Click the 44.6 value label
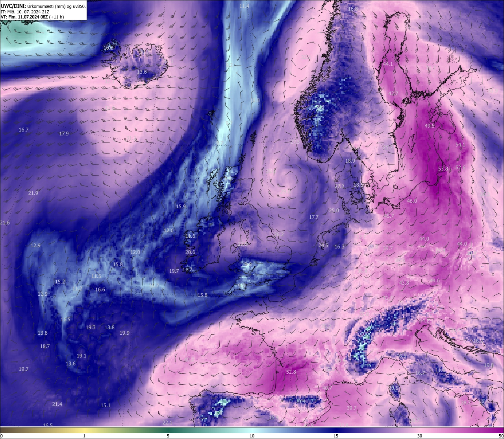This screenshot has height=439, width=504. click(x=435, y=280)
